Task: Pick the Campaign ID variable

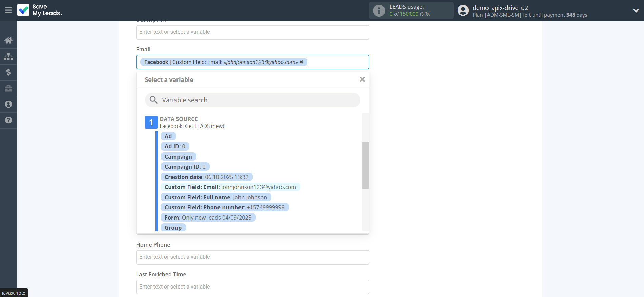Action: (185, 167)
